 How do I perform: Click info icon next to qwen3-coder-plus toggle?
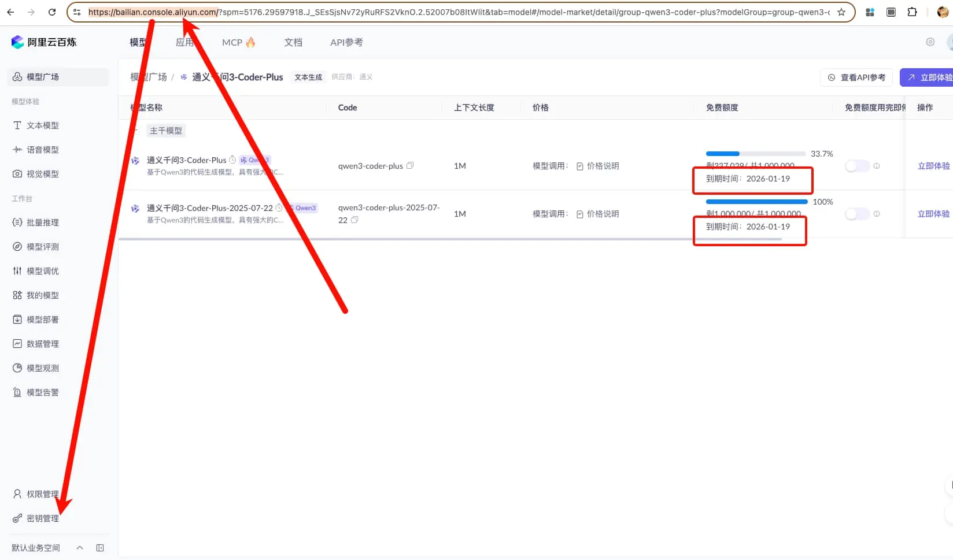coord(877,166)
